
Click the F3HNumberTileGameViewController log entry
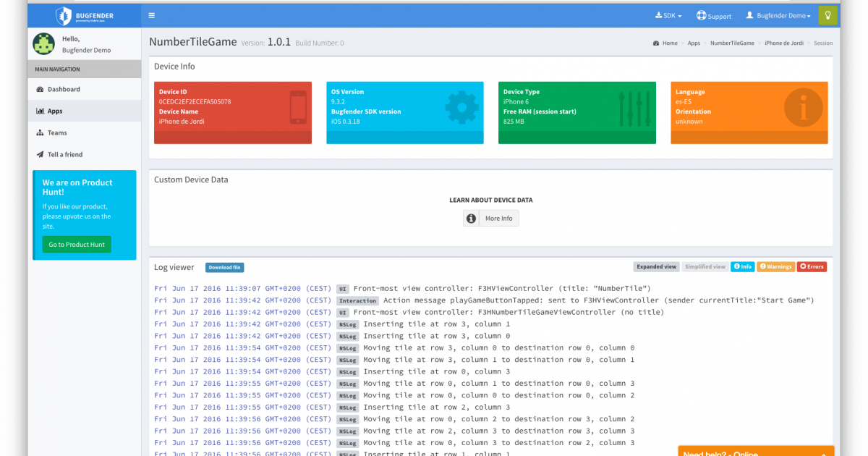509,313
